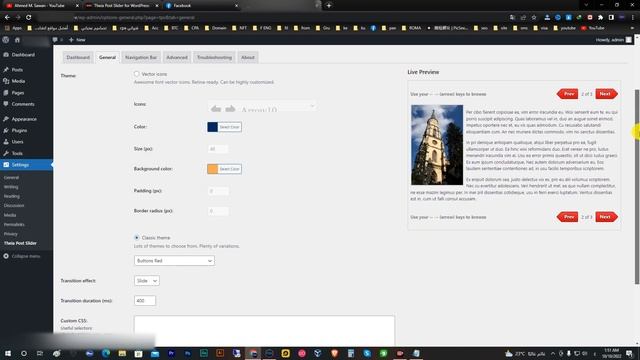This screenshot has height=360, width=640.
Task: Select the Classic theme radio button
Action: (136, 238)
